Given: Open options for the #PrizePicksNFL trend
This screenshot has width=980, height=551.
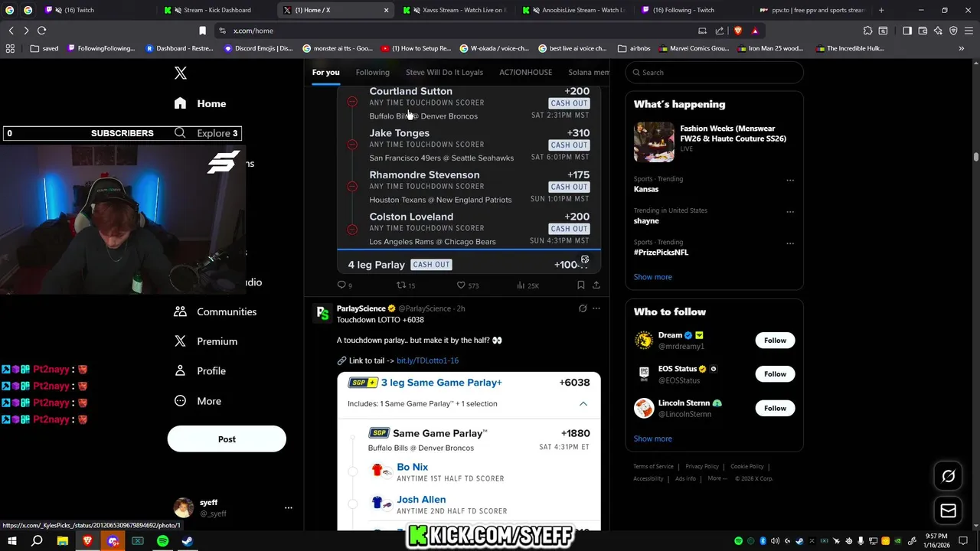Looking at the screenshot, I should pos(790,243).
